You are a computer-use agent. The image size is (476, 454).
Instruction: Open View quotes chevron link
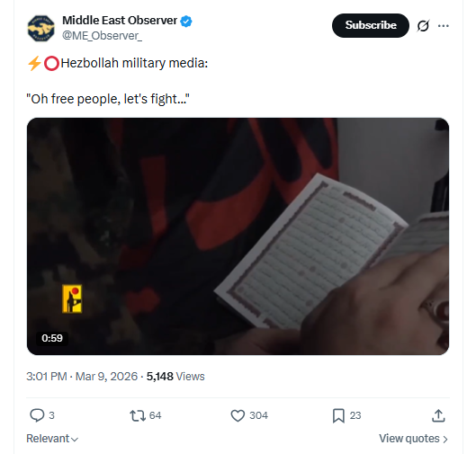pos(414,439)
